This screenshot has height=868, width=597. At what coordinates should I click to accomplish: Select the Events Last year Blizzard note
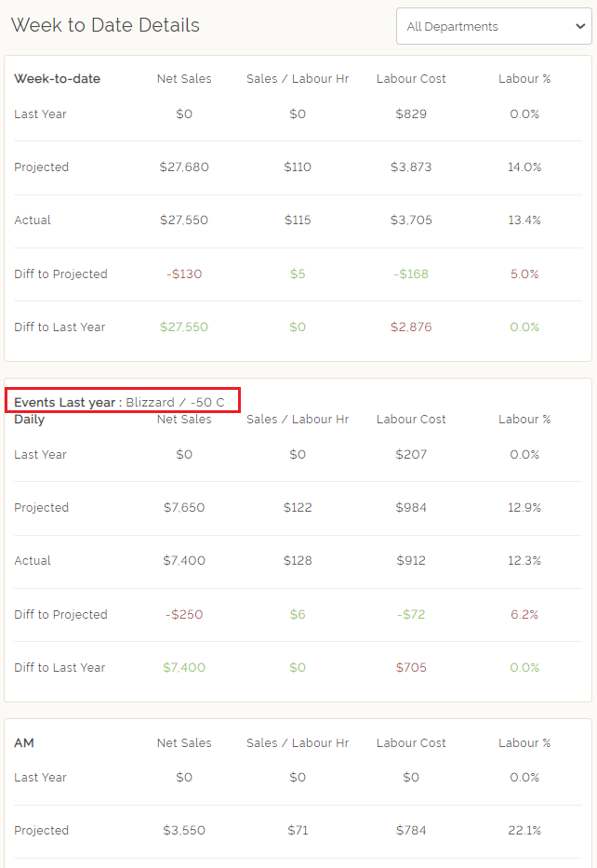tap(119, 402)
